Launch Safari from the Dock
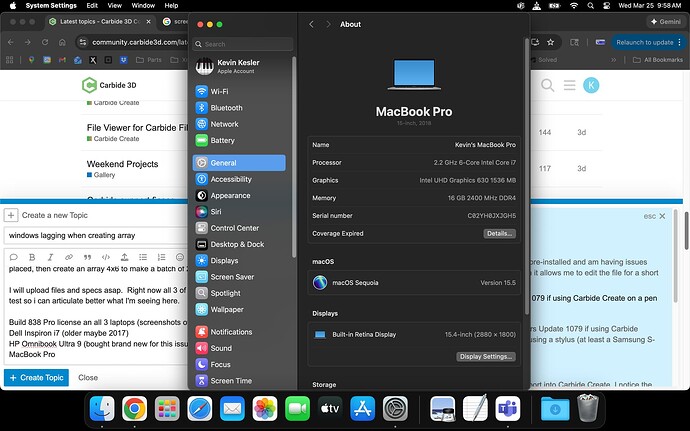The image size is (690, 431). click(200, 409)
